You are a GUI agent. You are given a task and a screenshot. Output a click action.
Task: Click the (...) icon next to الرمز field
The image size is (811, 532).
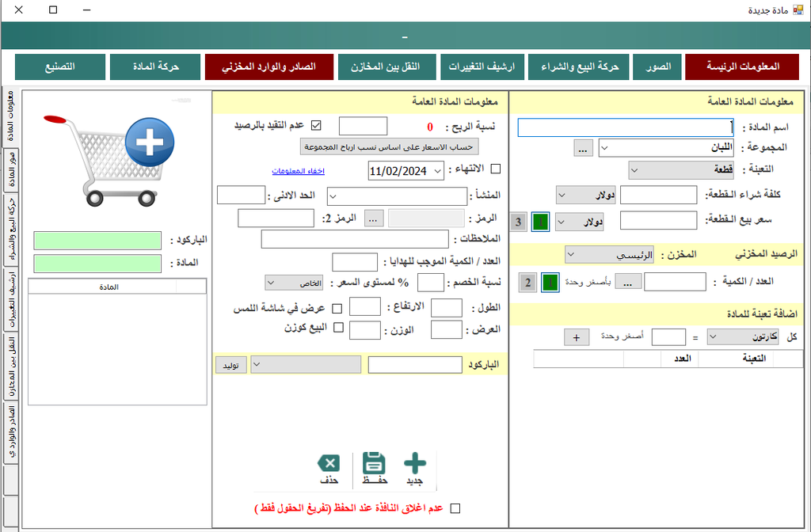373,218
